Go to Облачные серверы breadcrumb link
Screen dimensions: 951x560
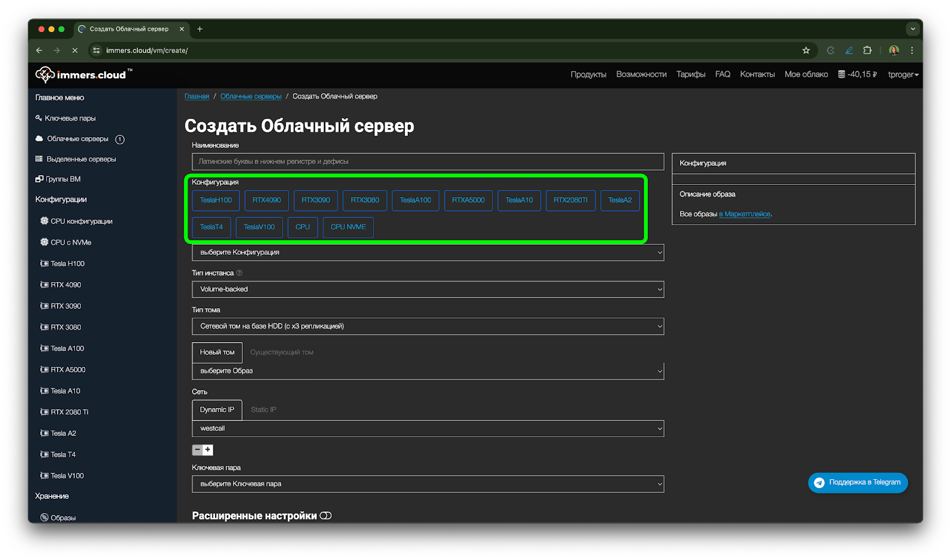(x=251, y=96)
